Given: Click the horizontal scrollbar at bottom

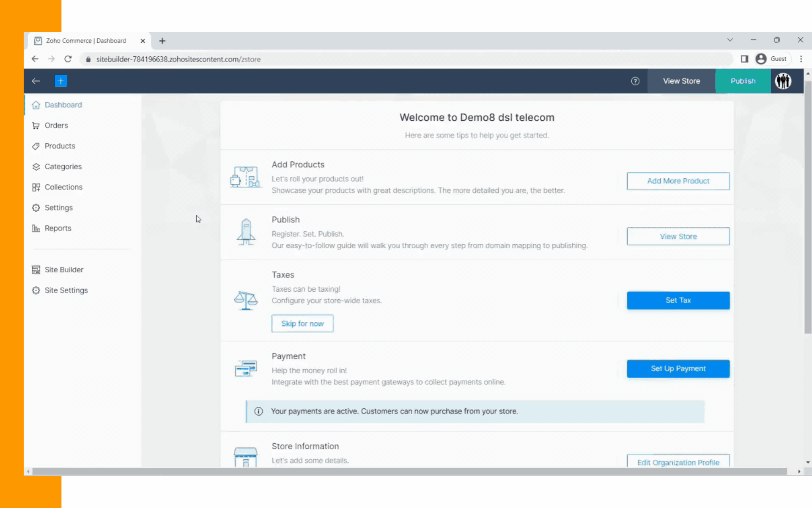Looking at the screenshot, I should 409,472.
